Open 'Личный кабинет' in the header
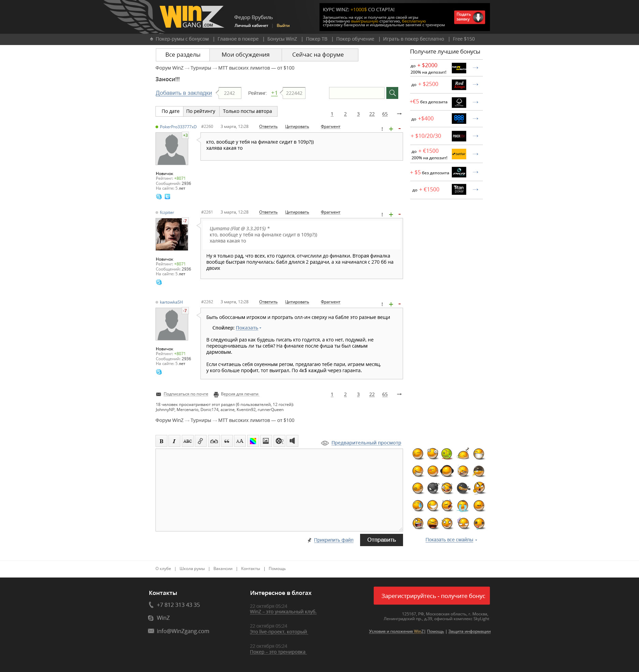639x672 pixels. point(251,26)
